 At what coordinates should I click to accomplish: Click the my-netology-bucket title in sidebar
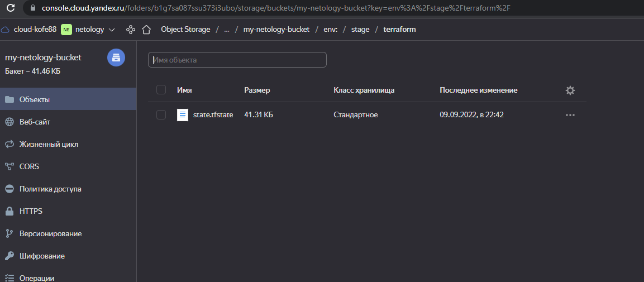click(43, 58)
